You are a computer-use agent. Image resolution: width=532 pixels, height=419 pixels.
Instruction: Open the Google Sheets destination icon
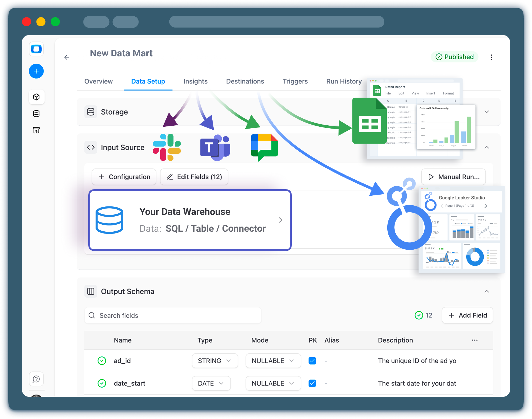click(x=369, y=121)
